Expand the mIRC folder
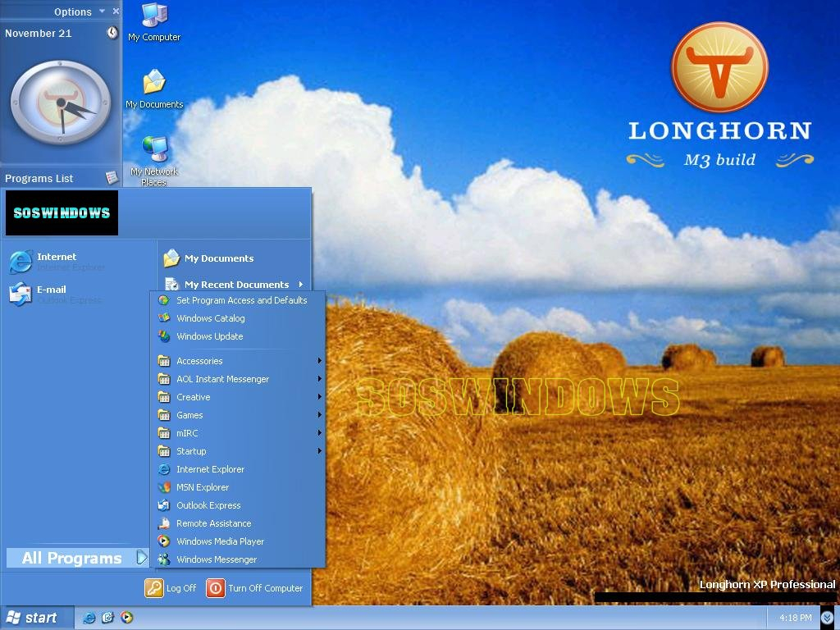Viewport: 840px width, 630px height. (x=238, y=433)
